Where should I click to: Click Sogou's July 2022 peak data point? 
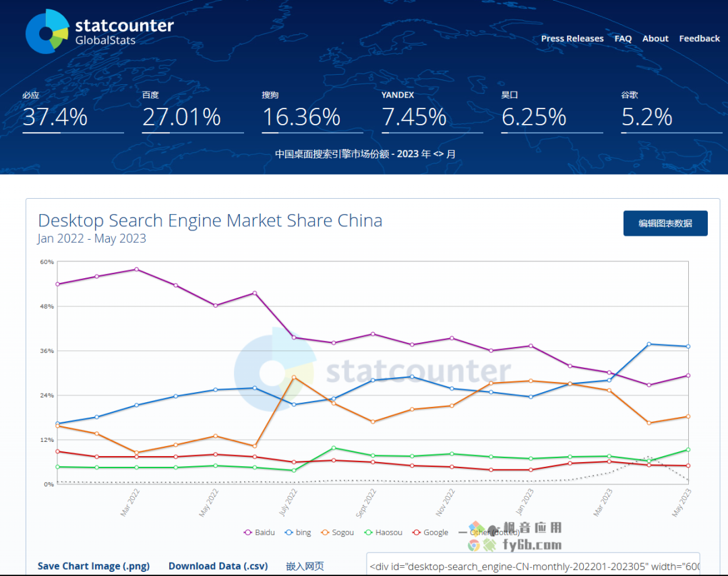click(294, 377)
